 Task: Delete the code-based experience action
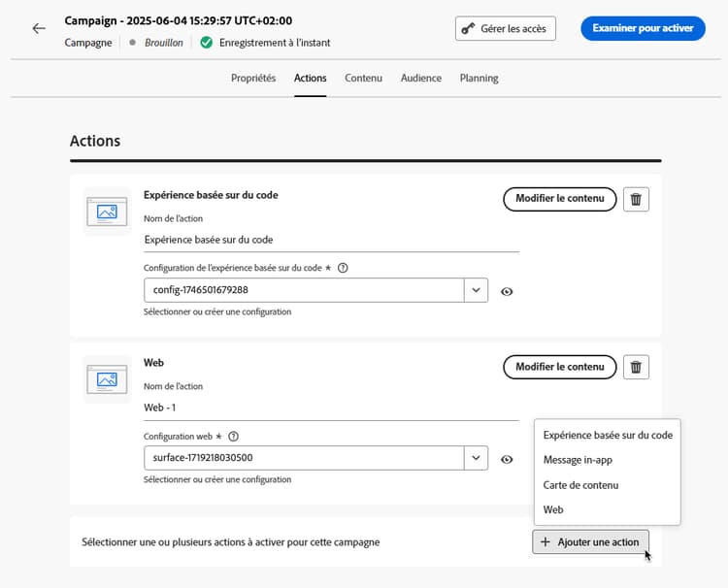tap(636, 199)
